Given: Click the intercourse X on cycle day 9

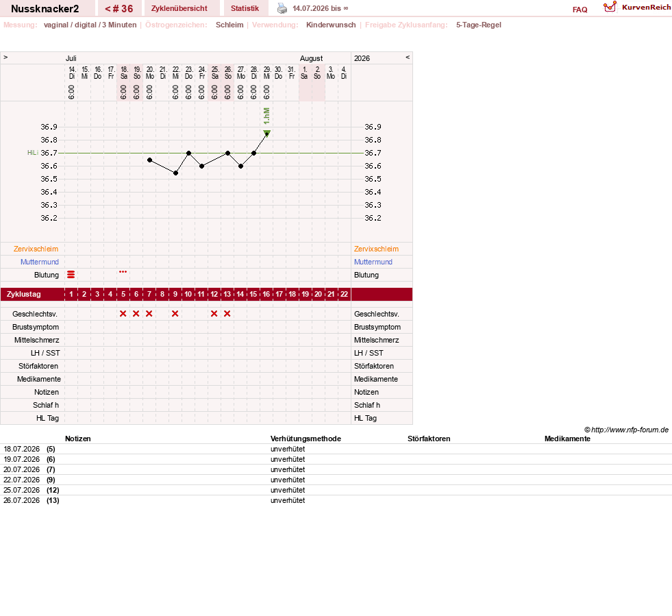Looking at the screenshot, I should [175, 314].
